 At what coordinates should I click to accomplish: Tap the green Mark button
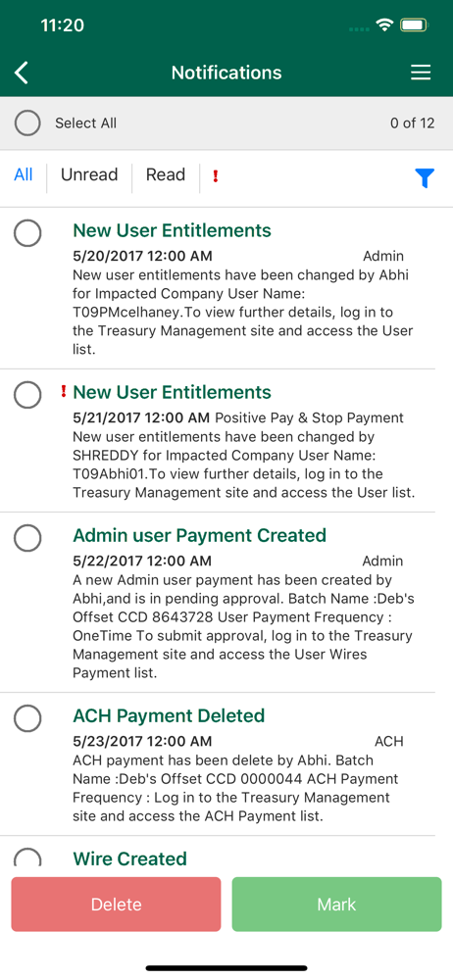coord(336,905)
